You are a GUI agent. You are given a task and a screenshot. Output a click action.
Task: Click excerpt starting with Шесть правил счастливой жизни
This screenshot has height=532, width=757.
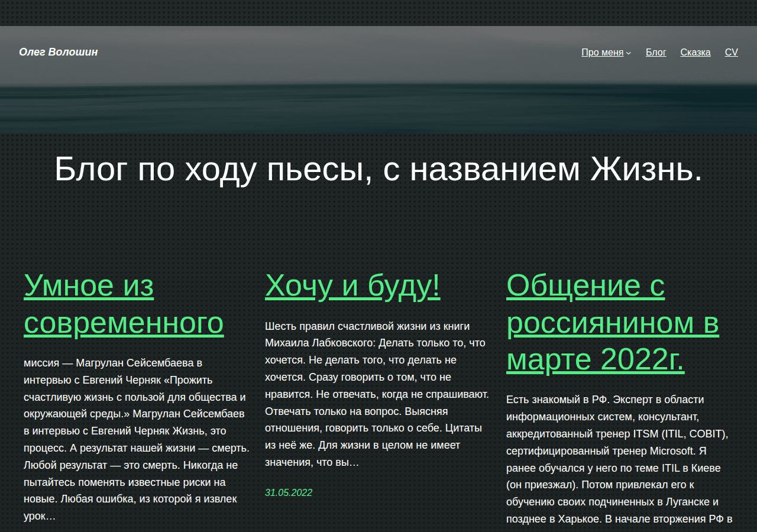(x=377, y=394)
